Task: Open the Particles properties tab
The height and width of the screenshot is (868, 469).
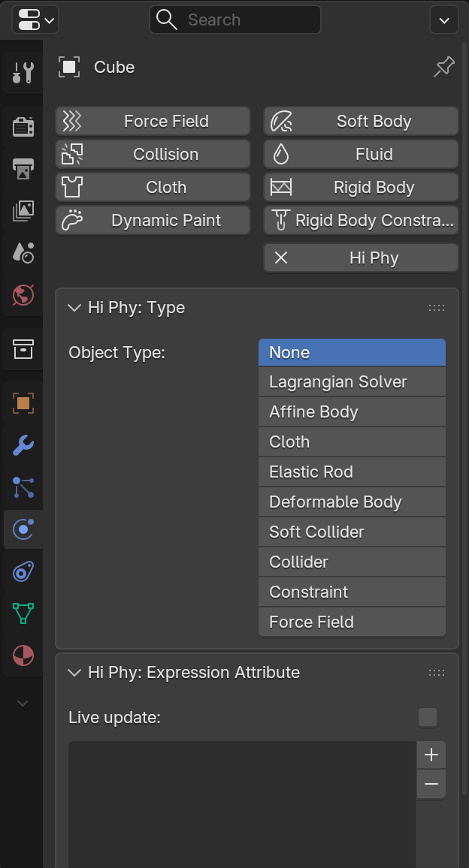Action: tap(23, 487)
